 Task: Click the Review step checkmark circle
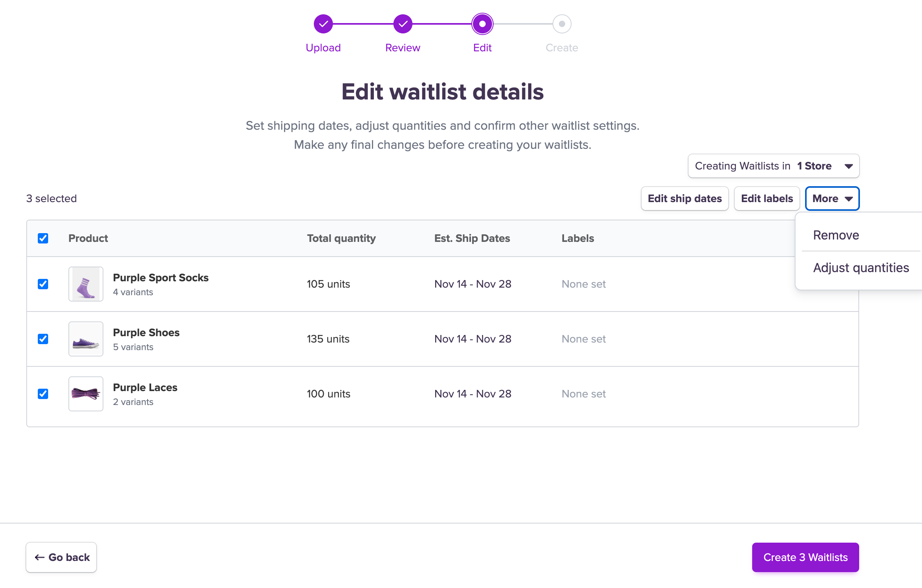coord(403,24)
